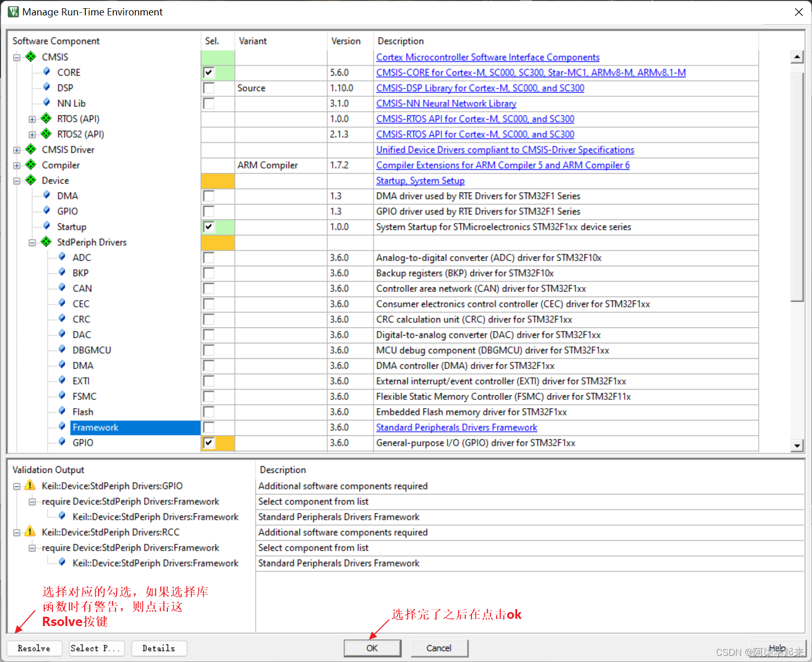Collapse the CMSIS tree node

[x=17, y=58]
